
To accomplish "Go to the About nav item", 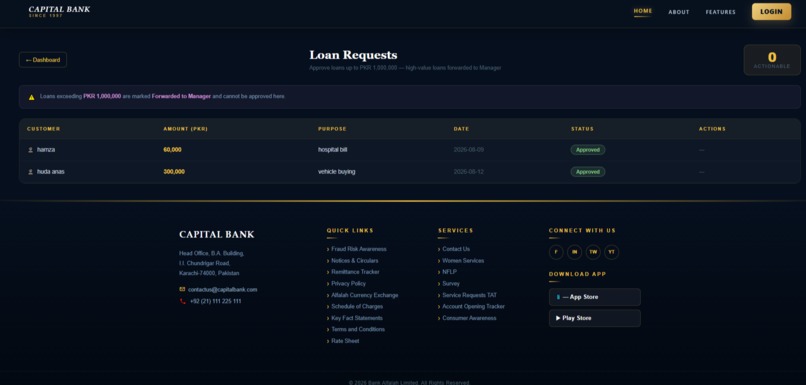I will (x=679, y=12).
